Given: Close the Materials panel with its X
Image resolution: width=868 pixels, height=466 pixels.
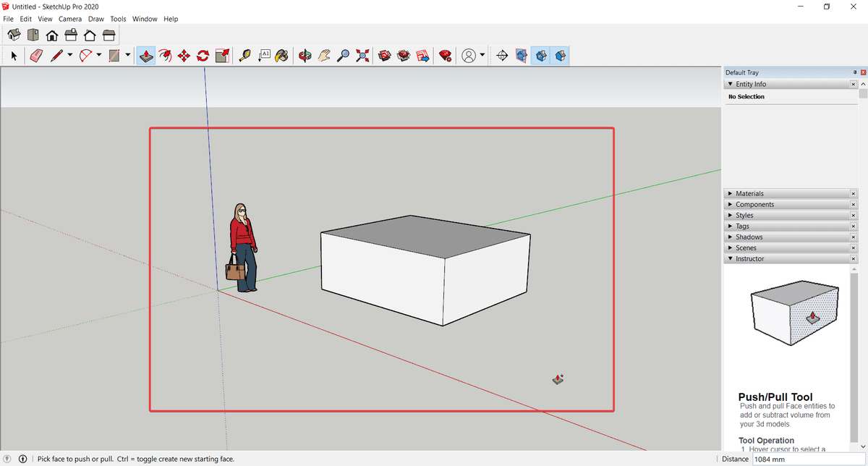Looking at the screenshot, I should 854,193.
